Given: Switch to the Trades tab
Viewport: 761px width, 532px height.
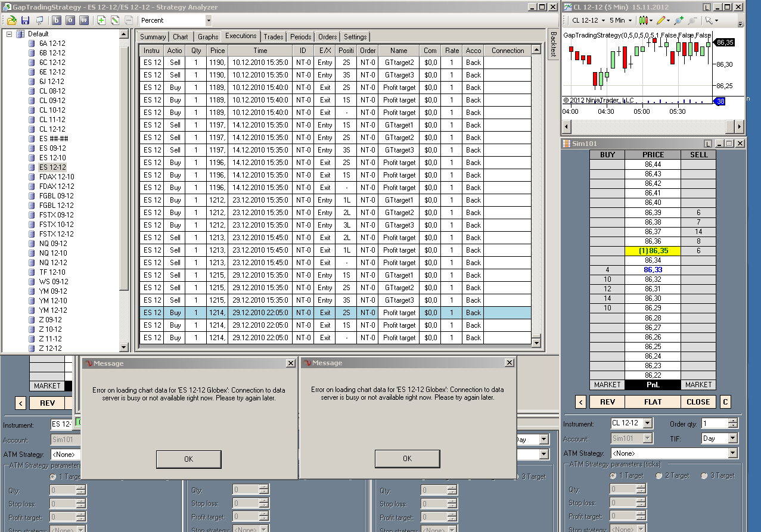Looking at the screenshot, I should pyautogui.click(x=274, y=37).
